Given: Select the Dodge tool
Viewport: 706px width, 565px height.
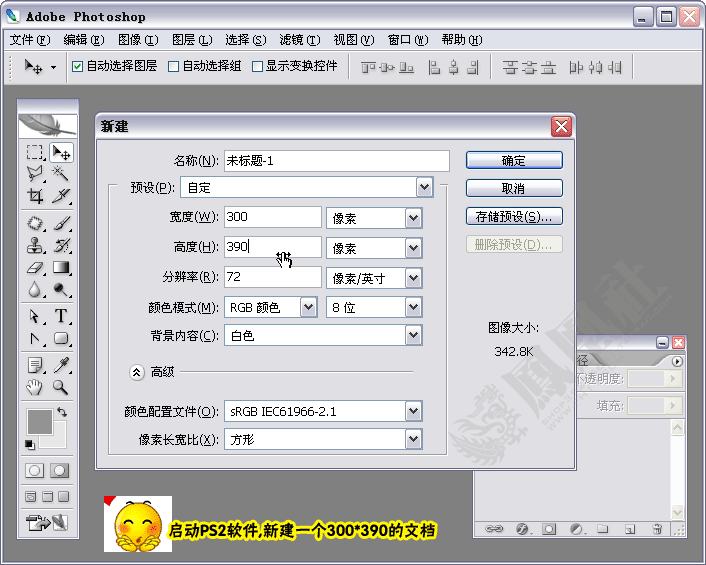Looking at the screenshot, I should [x=61, y=289].
